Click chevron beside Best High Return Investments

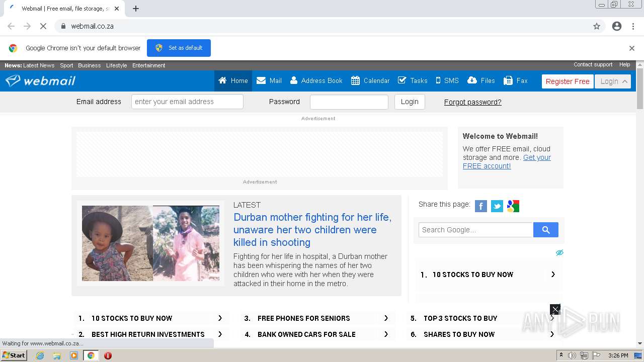point(220,334)
